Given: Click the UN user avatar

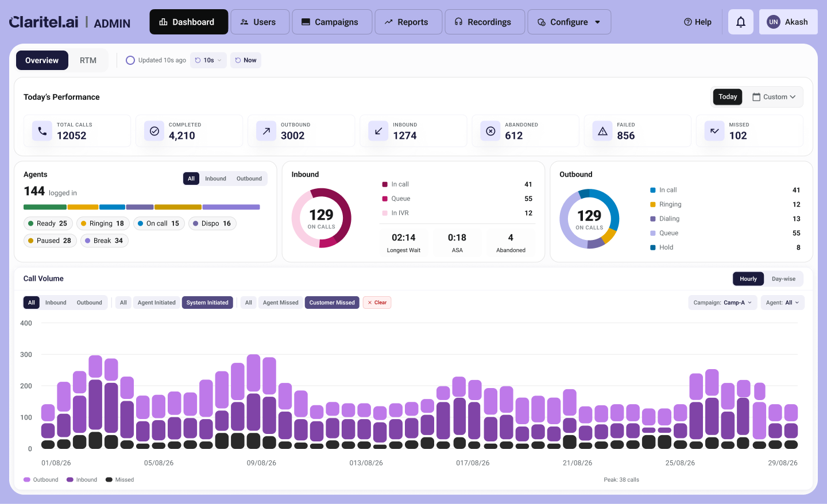Looking at the screenshot, I should click(x=774, y=22).
